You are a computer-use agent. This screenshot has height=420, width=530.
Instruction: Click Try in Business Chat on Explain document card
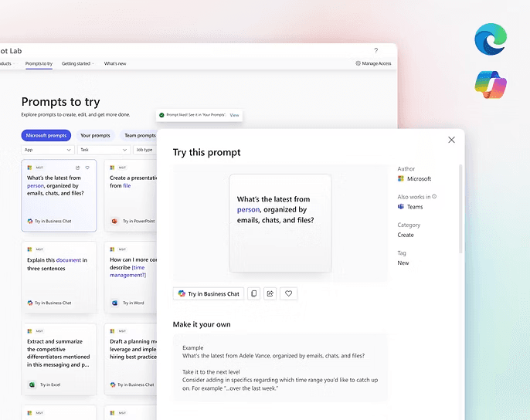click(x=53, y=303)
